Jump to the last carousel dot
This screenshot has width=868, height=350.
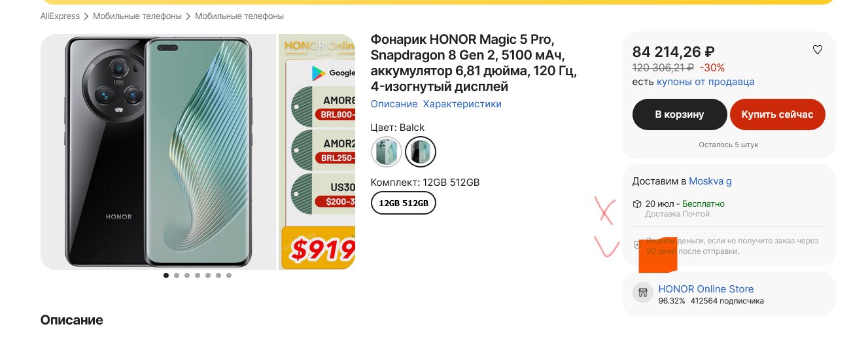[229, 275]
